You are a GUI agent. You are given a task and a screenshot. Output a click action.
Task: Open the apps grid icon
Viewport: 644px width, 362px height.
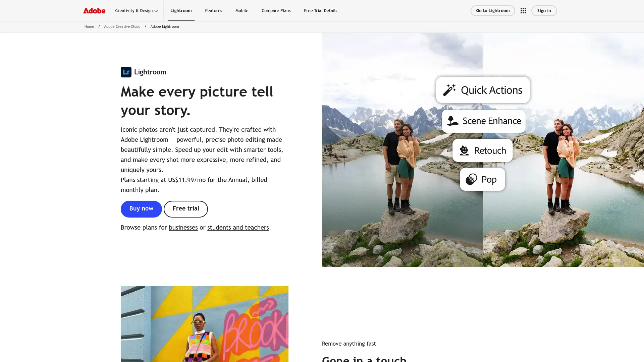tap(523, 11)
